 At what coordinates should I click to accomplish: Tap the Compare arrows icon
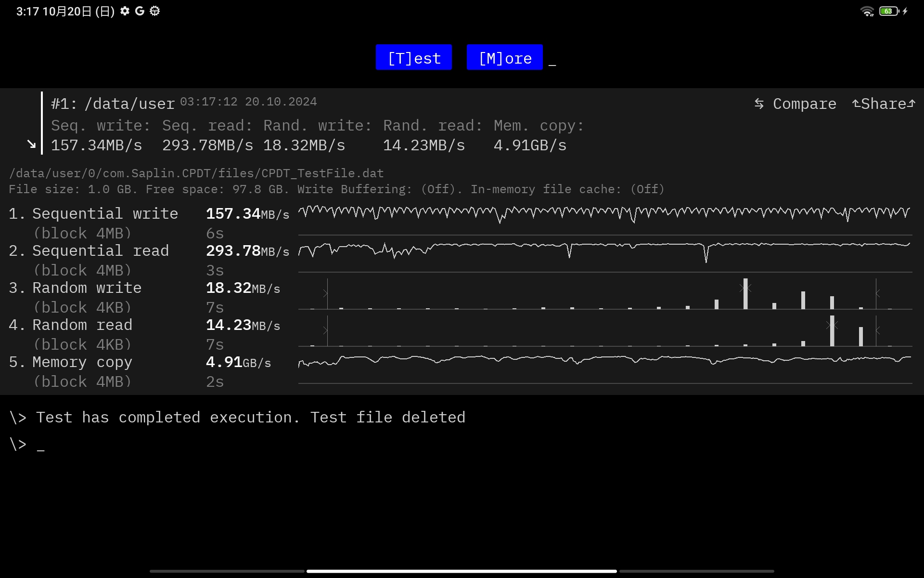tap(759, 104)
